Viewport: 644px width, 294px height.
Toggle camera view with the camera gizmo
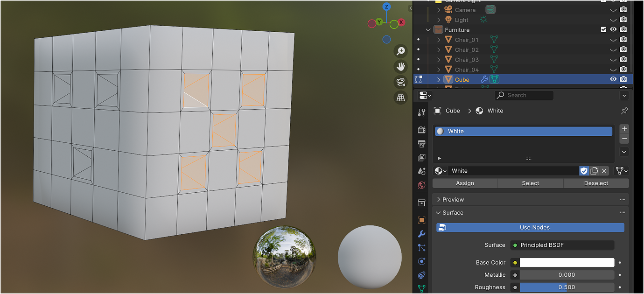coord(400,82)
